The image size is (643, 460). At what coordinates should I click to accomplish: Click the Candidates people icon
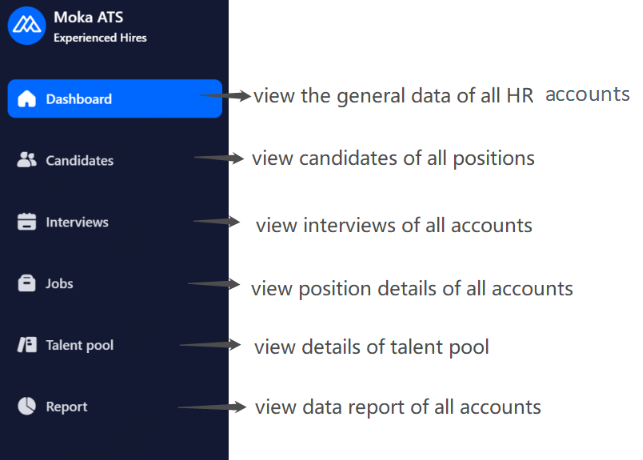pyautogui.click(x=27, y=160)
